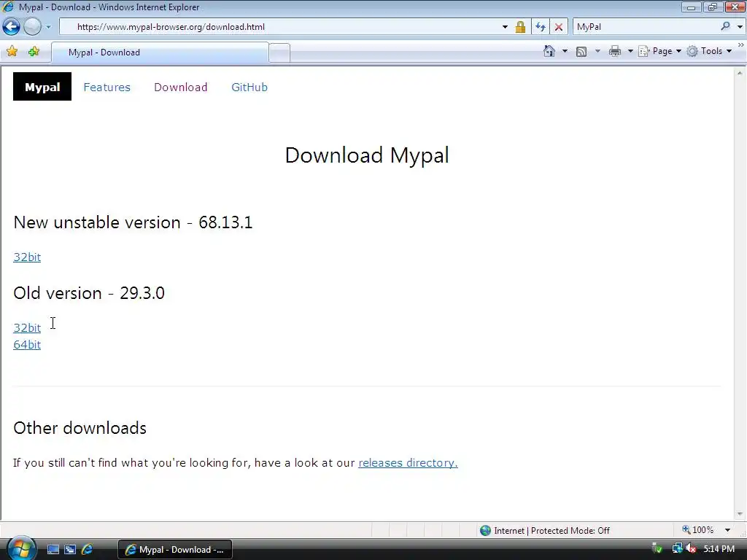This screenshot has height=560, width=747.
Task: Click the Old version - 29.3.0 heading
Action: [89, 293]
